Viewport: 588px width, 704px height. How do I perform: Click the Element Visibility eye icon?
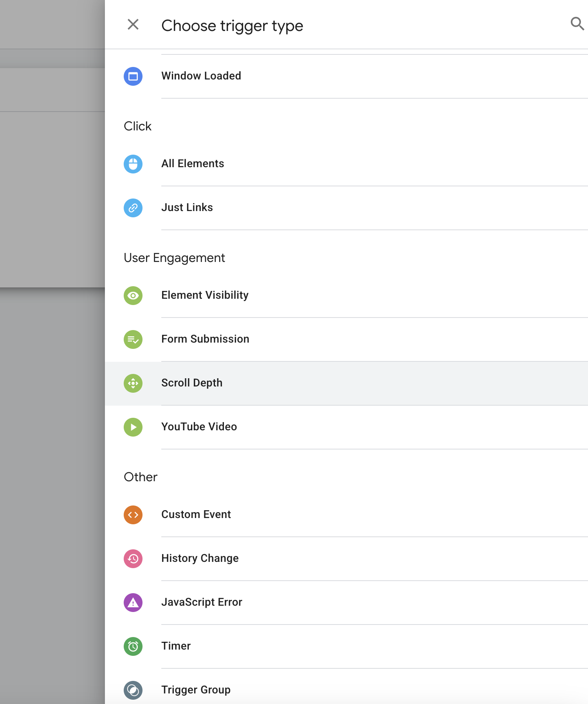(133, 296)
